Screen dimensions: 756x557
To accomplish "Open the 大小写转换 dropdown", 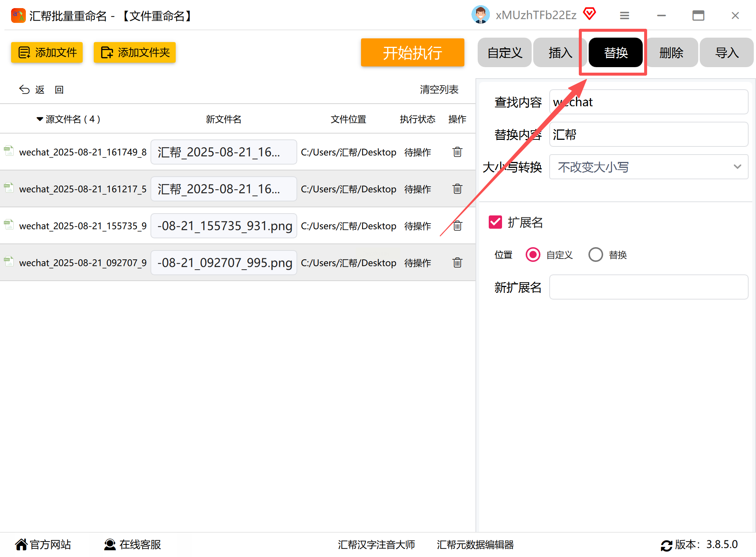I will (x=649, y=167).
